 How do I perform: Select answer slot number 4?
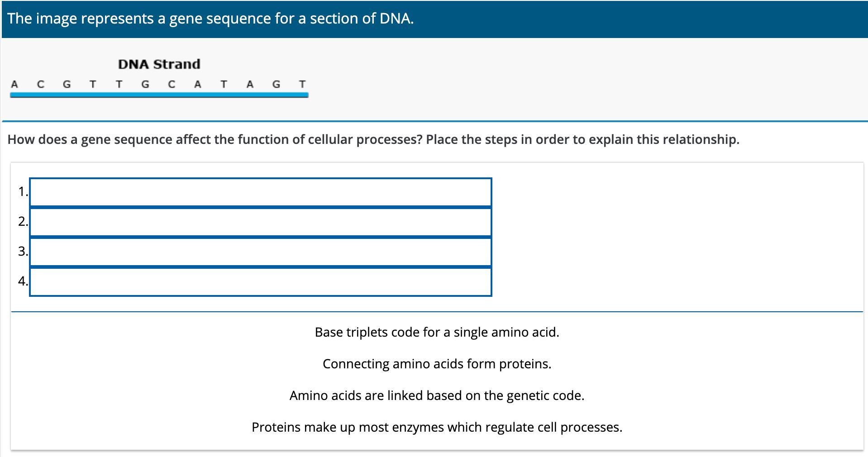(x=261, y=282)
